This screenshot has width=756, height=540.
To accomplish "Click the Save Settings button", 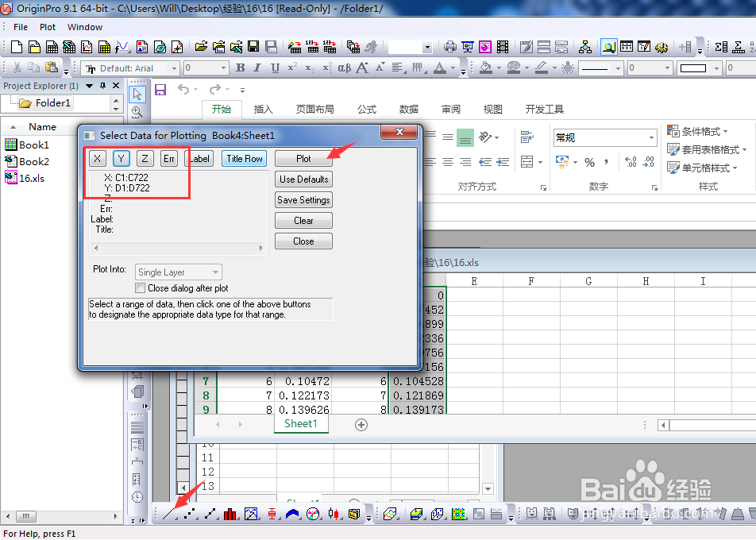I will 303,200.
